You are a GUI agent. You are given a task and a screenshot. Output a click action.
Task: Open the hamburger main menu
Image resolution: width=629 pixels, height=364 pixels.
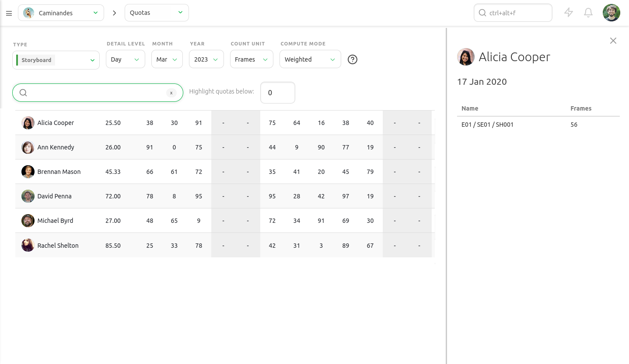[9, 13]
